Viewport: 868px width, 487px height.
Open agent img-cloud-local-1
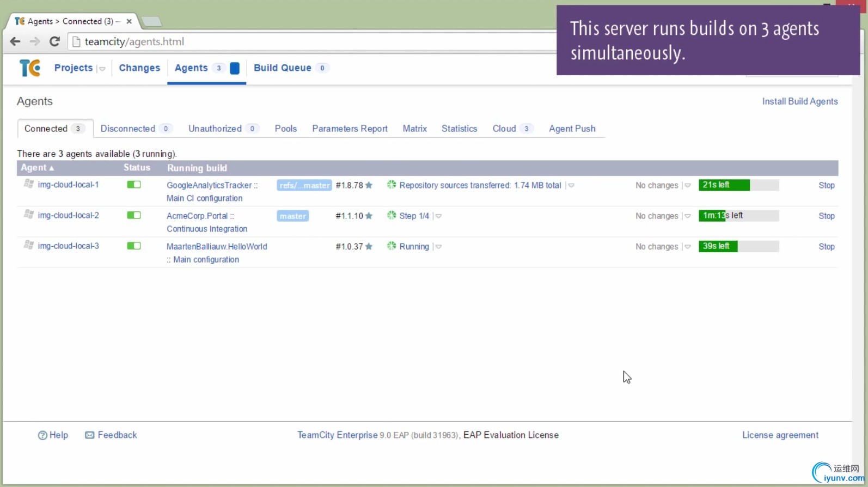click(x=68, y=185)
